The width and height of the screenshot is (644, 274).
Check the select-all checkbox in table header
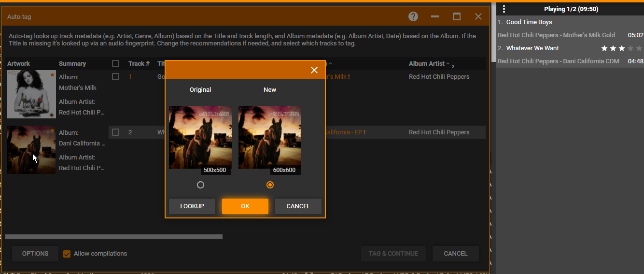point(115,63)
